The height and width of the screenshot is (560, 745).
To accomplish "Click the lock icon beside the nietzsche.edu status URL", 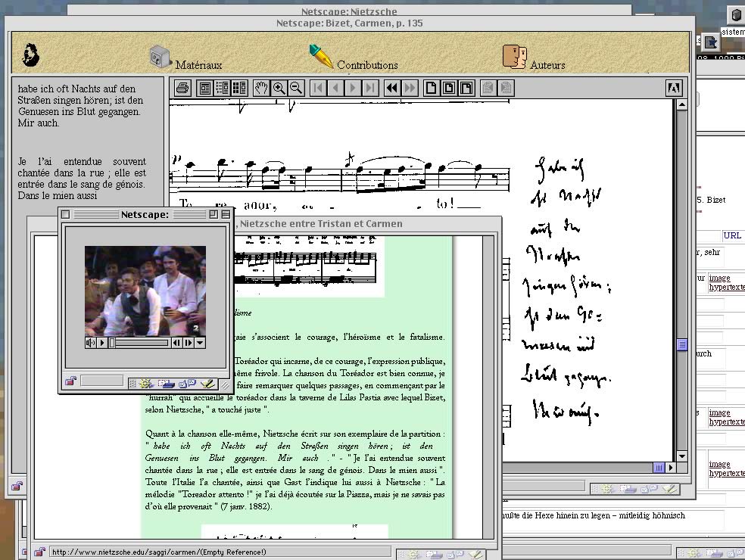I will [39, 552].
